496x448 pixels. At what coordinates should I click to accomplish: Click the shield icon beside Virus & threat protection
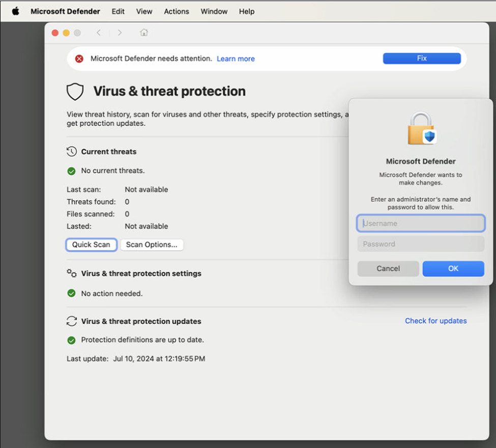75,91
